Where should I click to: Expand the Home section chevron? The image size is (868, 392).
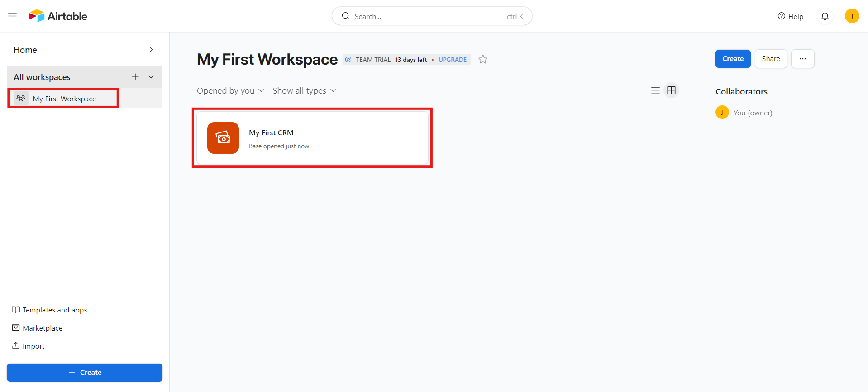tap(151, 50)
